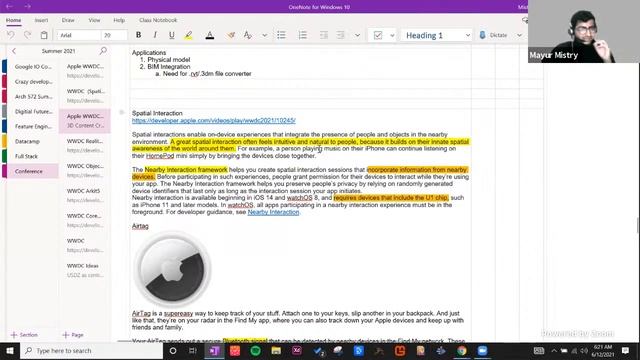Open the text Styles (Aa) format icon
The width and height of the screenshot is (640, 360).
pyautogui.click(x=247, y=35)
